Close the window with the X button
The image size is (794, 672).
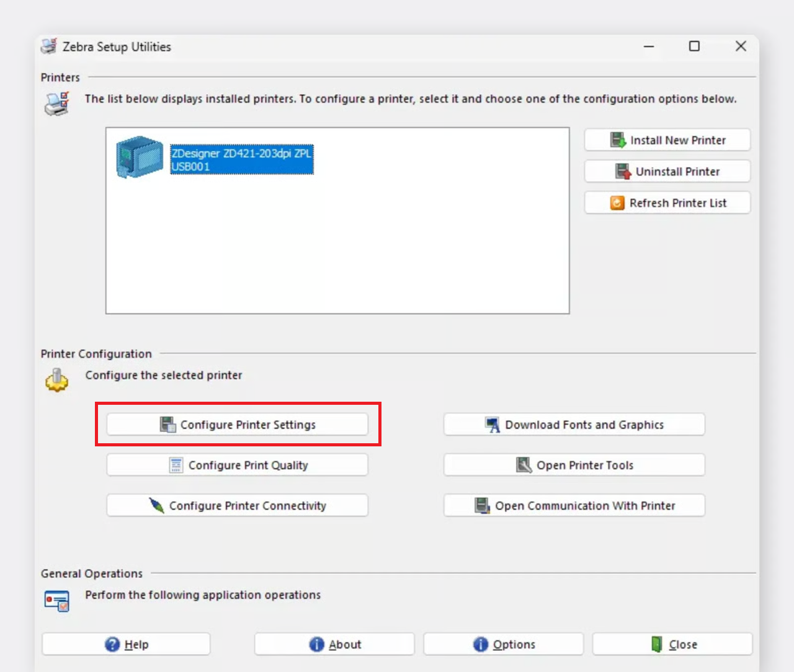pyautogui.click(x=741, y=46)
